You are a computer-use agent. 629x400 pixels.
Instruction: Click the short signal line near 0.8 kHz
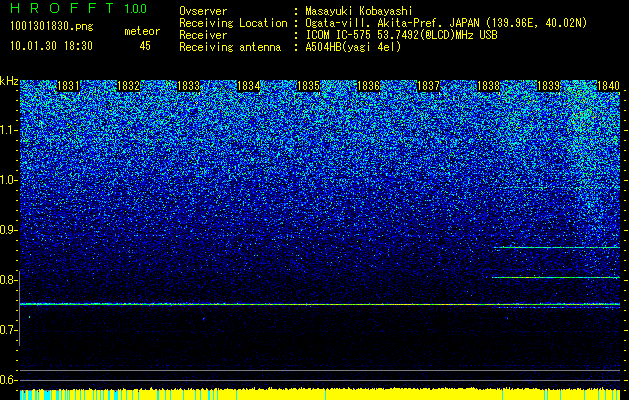(x=556, y=277)
